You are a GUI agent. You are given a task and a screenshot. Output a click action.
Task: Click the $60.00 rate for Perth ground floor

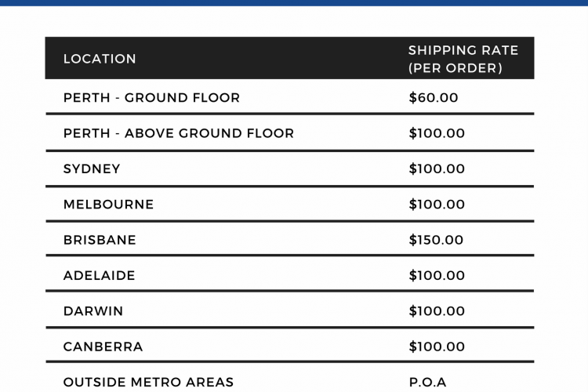coord(433,98)
